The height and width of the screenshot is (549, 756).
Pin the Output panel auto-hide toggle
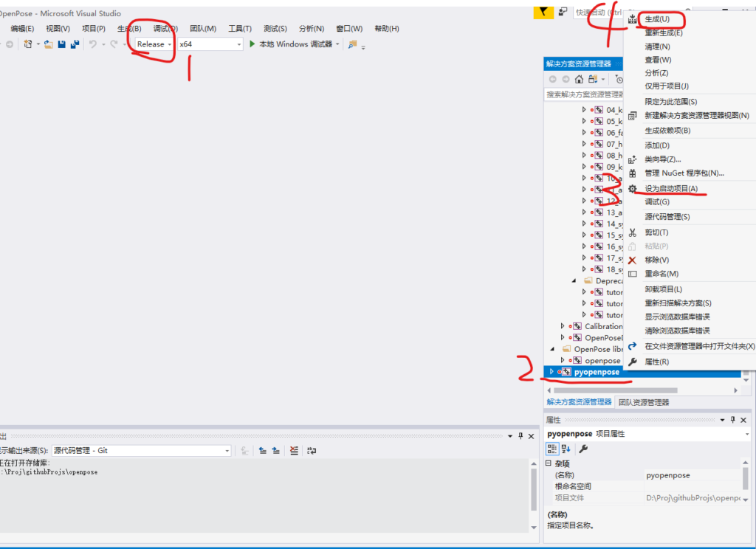(x=520, y=436)
